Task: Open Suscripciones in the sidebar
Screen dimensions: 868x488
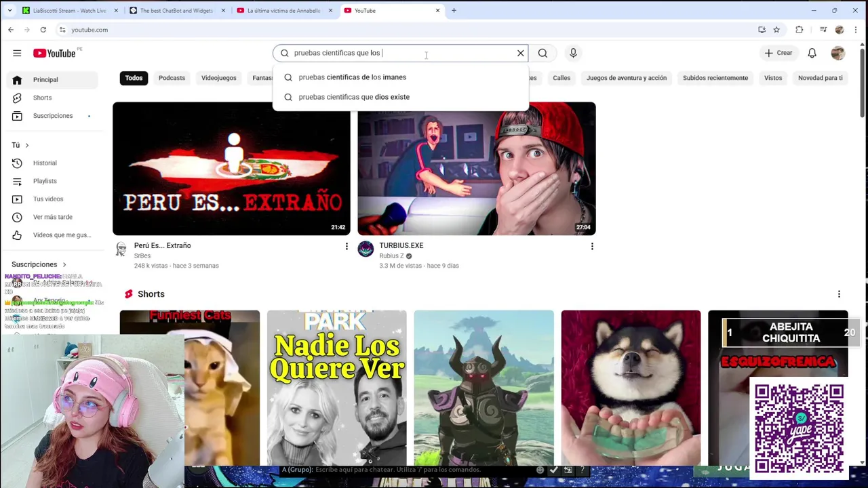Action: point(54,116)
